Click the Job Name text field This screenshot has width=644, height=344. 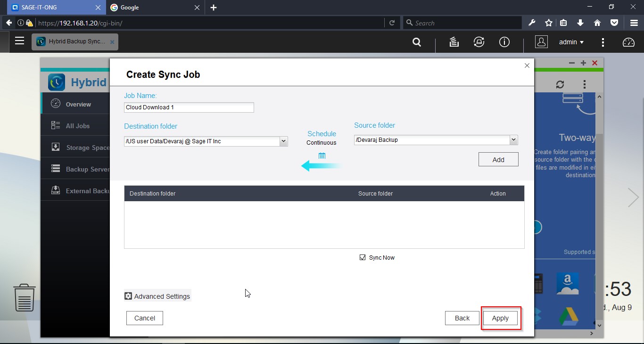(x=189, y=107)
